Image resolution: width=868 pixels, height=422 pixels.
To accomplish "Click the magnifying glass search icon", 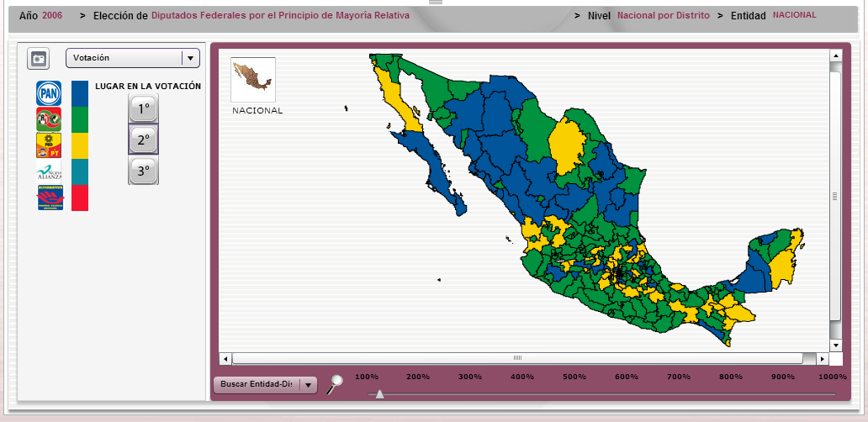I will [336, 384].
